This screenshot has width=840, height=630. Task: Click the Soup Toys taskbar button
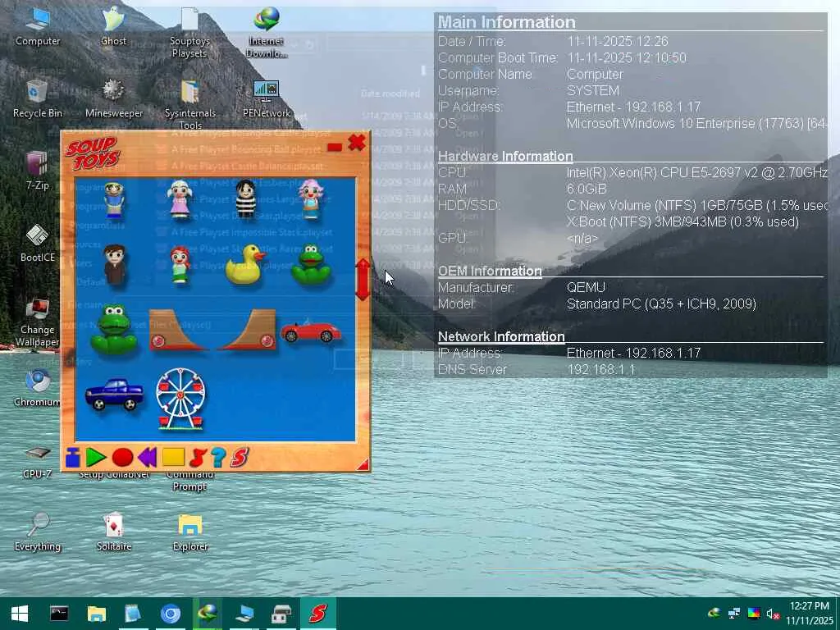(x=317, y=614)
